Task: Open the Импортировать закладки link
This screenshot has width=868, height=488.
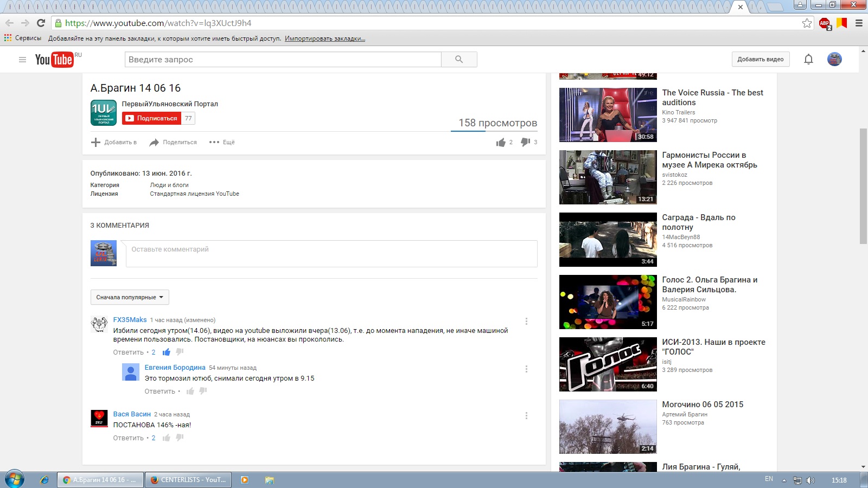Action: (x=325, y=38)
